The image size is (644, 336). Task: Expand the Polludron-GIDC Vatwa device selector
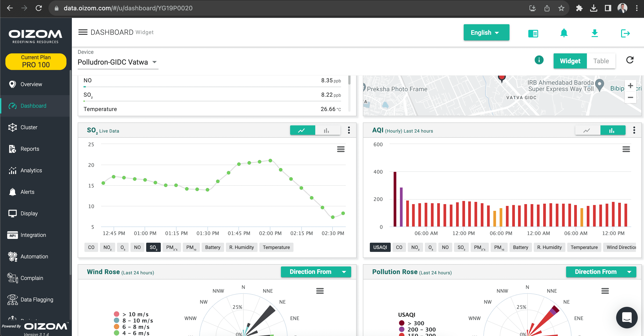pyautogui.click(x=118, y=62)
